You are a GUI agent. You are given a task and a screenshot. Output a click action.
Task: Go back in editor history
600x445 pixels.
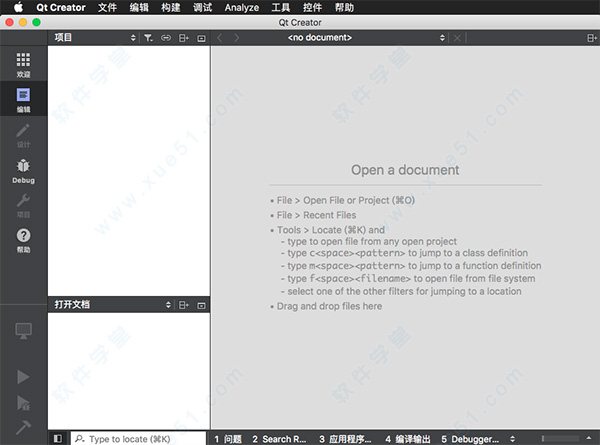(x=219, y=38)
